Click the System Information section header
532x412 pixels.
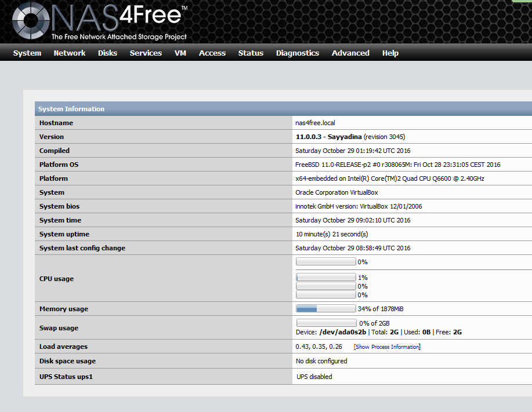click(x=71, y=109)
